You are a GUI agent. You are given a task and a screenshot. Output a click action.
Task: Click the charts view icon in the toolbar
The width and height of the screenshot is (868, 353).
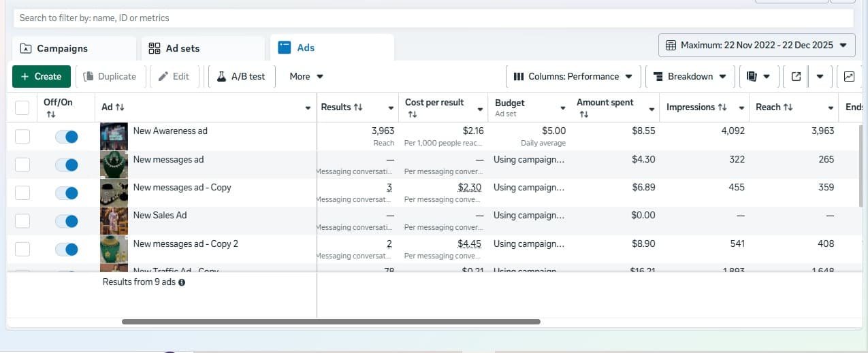pyautogui.click(x=849, y=77)
